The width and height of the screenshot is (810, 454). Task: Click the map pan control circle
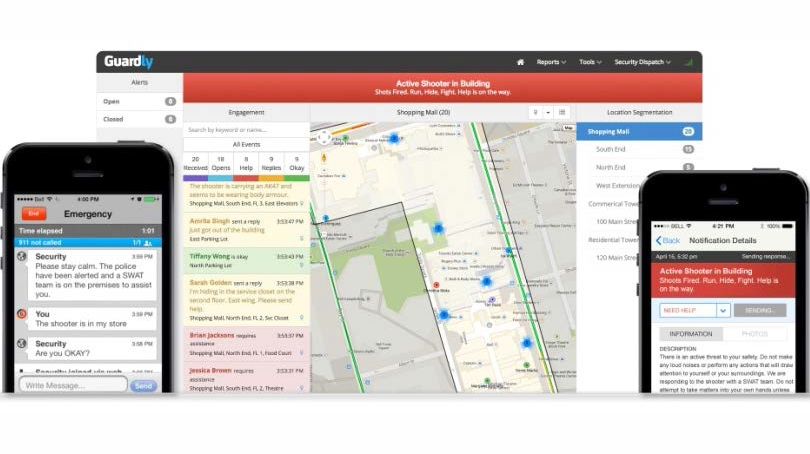(x=324, y=137)
